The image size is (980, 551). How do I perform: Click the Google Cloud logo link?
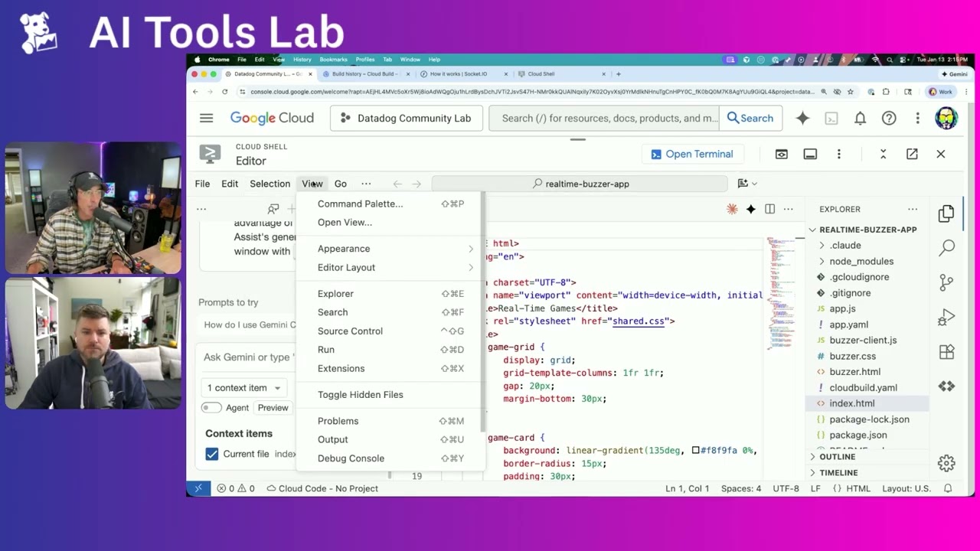tap(272, 118)
